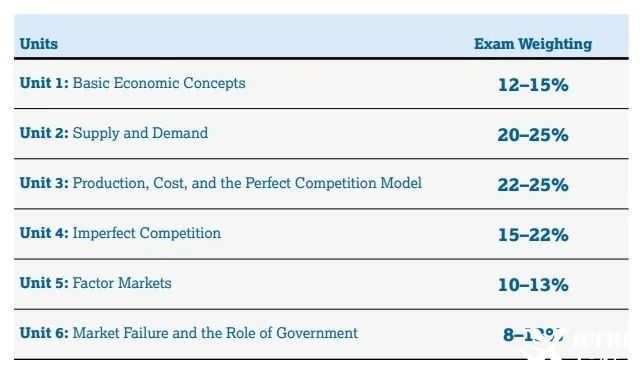The image size is (643, 372).
Task: Select Unit 4: Imperfect Competition text
Action: 120,233
